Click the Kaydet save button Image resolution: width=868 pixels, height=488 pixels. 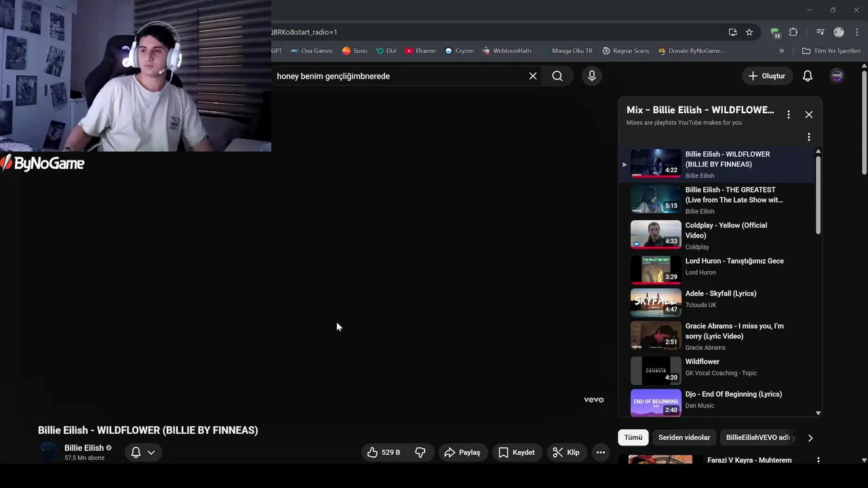tap(517, 452)
